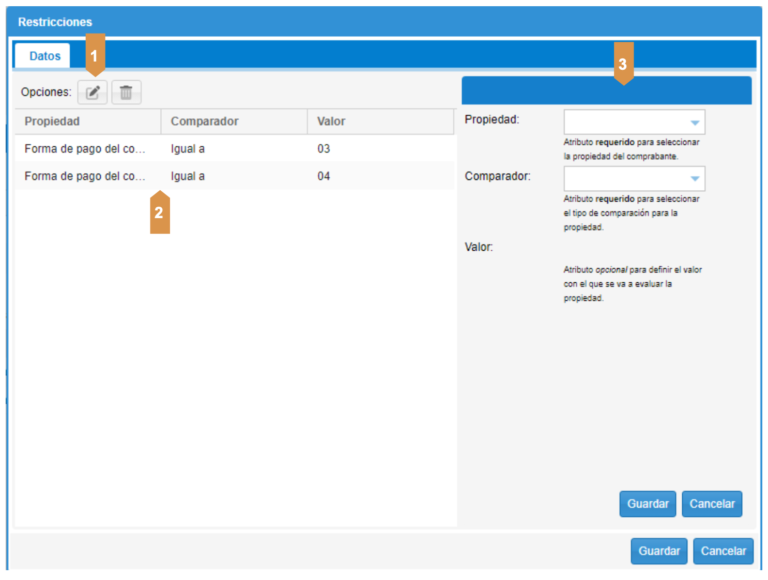
Task: Click the 'Igual a' cell in first row
Action: (188, 149)
